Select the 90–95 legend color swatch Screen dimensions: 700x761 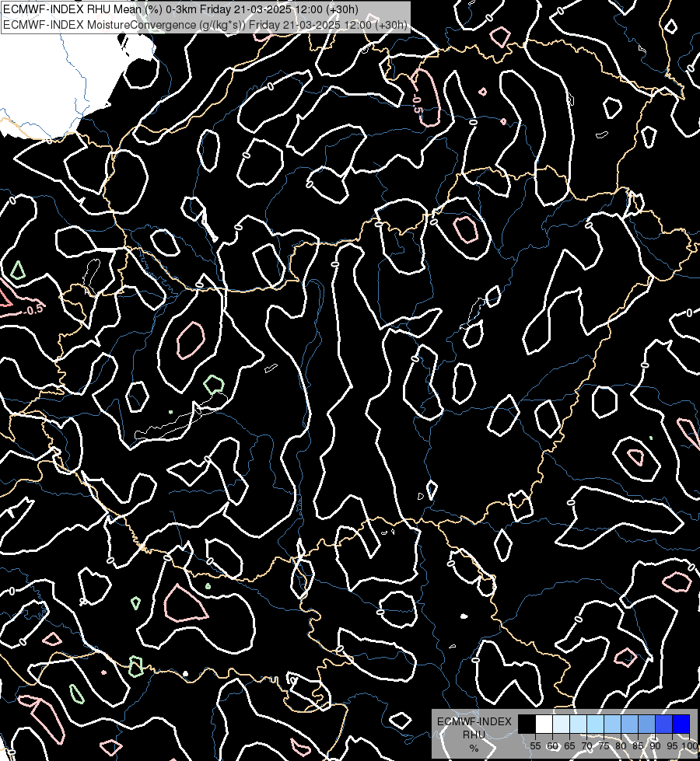coord(663,724)
